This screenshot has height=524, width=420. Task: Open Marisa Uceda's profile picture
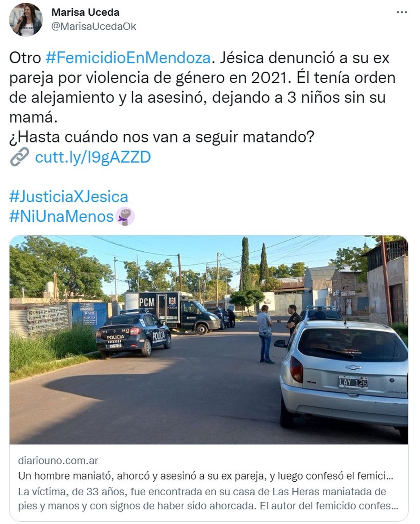(x=26, y=20)
